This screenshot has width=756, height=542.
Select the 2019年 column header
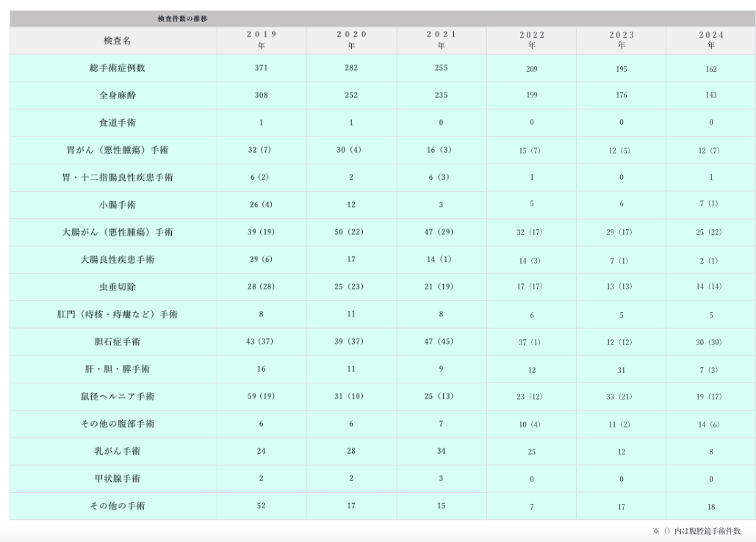(x=262, y=40)
